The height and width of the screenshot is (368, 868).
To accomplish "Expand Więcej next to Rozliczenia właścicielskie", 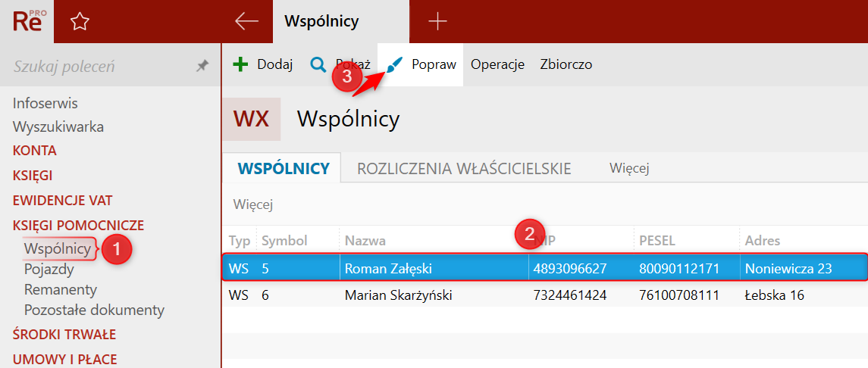I will 629,168.
